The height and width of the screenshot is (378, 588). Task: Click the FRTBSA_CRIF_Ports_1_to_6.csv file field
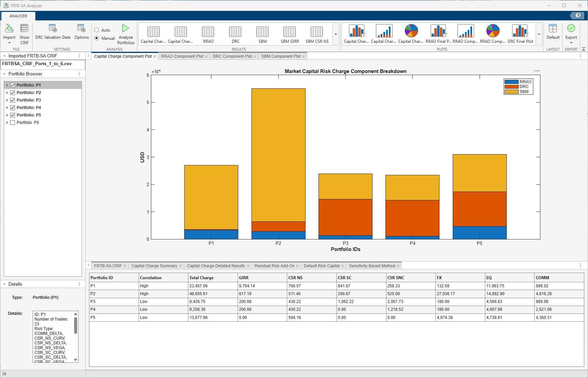point(43,64)
